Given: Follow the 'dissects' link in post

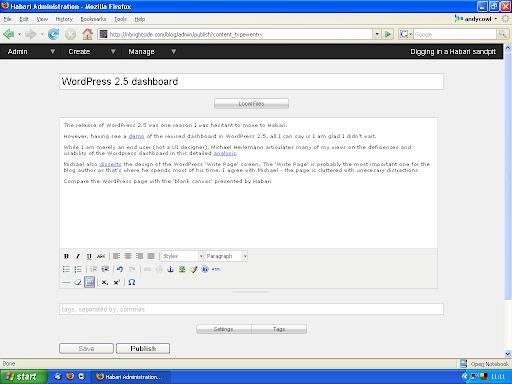Looking at the screenshot, I should (110, 164).
